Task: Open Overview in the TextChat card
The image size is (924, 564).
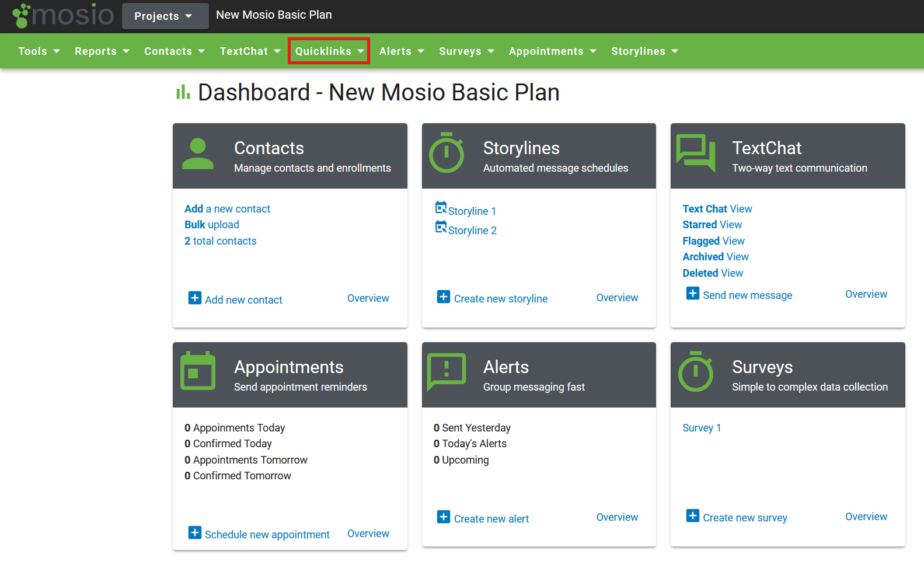Action: click(x=866, y=294)
